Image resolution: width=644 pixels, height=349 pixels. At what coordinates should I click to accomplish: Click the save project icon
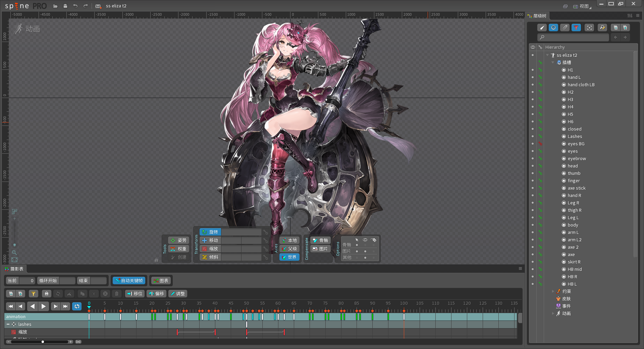[x=65, y=6]
